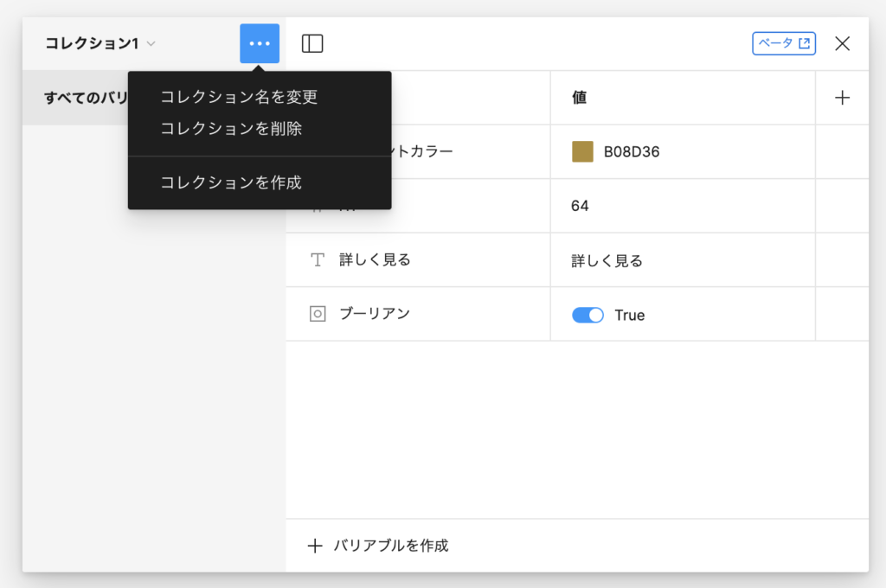Image resolution: width=886 pixels, height=588 pixels.
Task: Click the boolean type icon beside ブーリアン
Action: 318,314
